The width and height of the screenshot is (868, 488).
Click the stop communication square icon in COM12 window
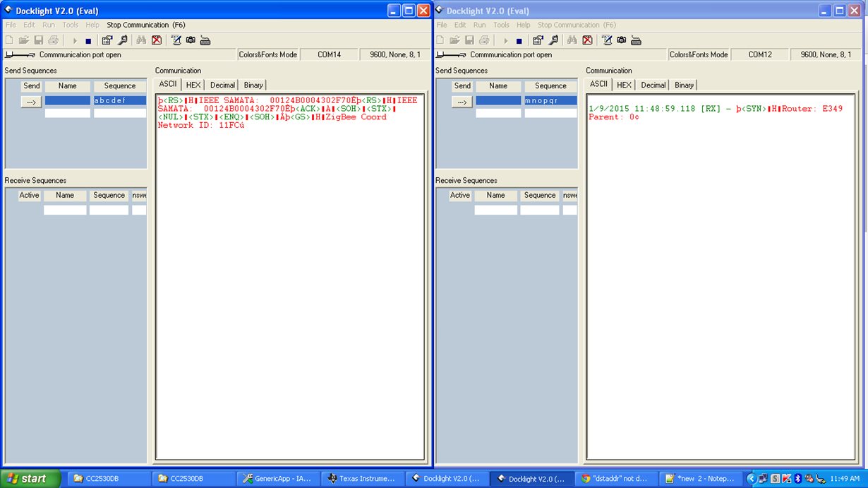point(519,41)
